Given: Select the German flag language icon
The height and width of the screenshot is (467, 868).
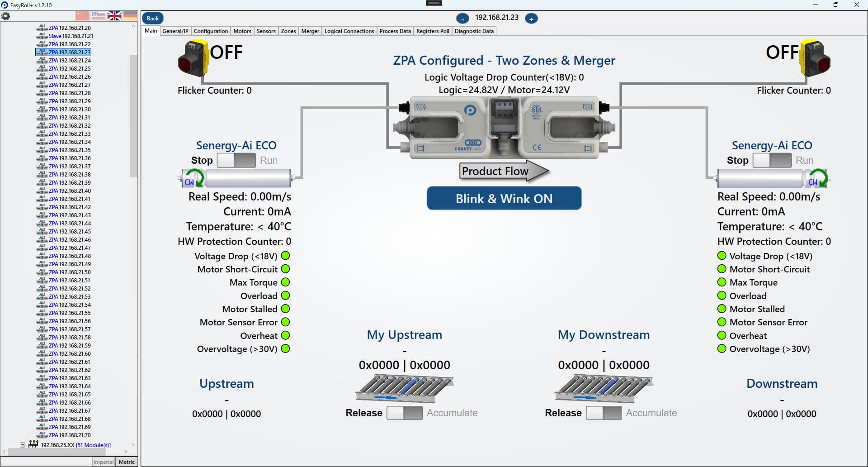Looking at the screenshot, I should click(130, 16).
